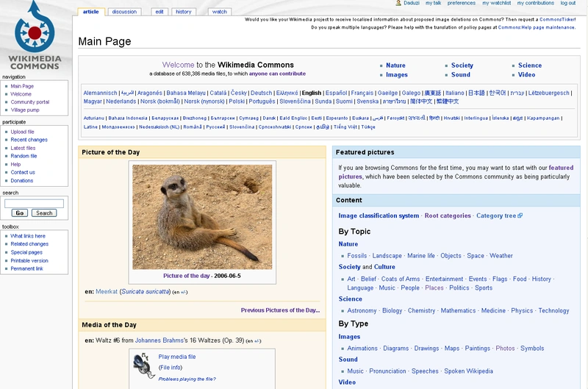Open the Science link in the welcome box
This screenshot has height=389, width=588.
click(530, 65)
